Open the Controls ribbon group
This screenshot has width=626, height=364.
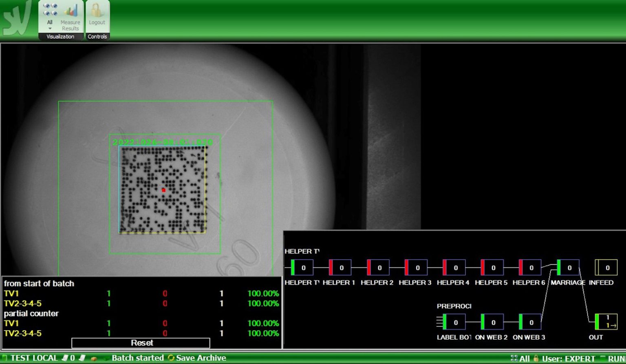pos(97,37)
